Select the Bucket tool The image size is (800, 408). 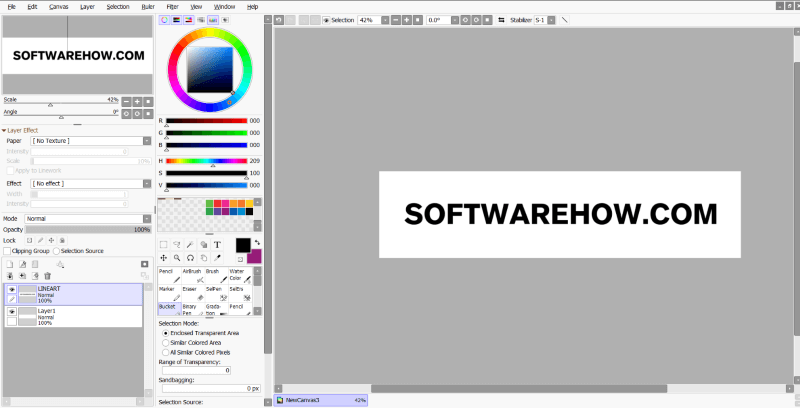(168, 309)
